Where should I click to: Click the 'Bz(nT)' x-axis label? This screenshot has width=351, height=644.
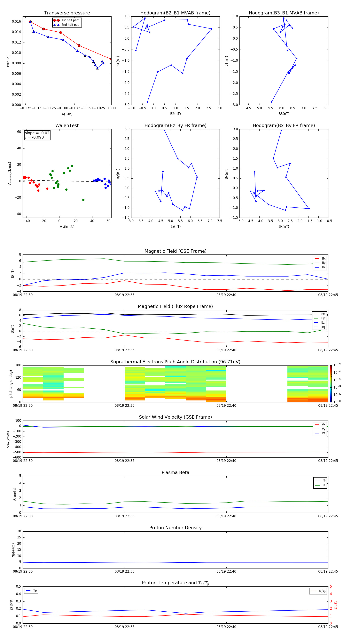click(175, 227)
